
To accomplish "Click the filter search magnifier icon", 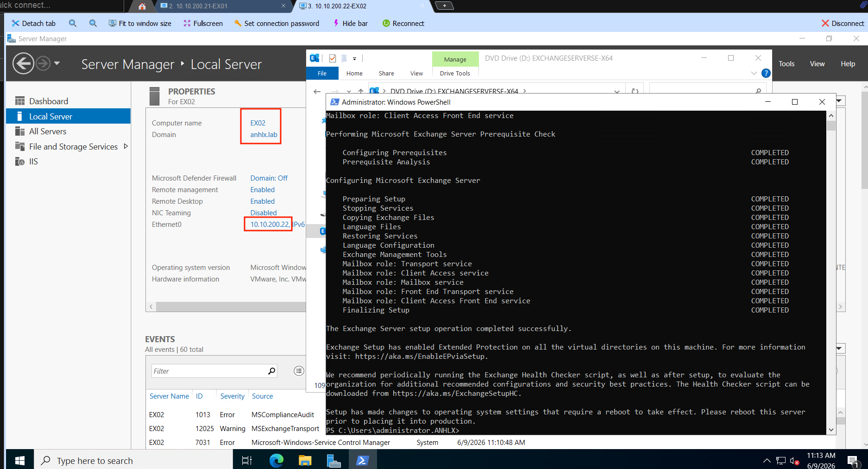I will tap(272, 371).
